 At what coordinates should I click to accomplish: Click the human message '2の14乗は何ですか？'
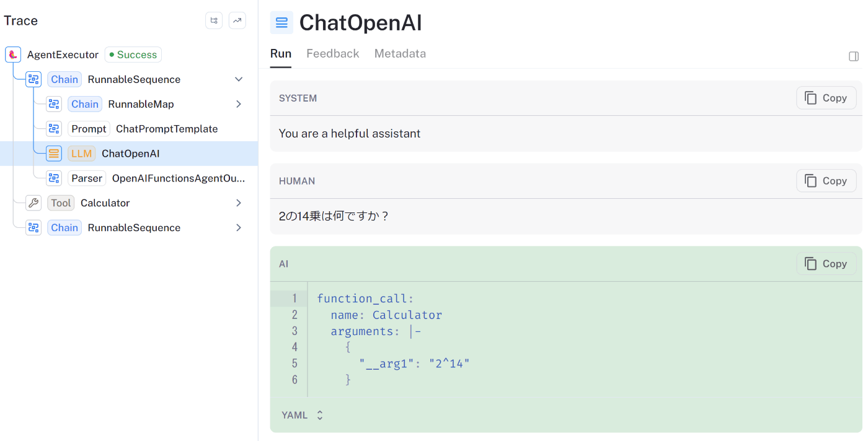(334, 217)
